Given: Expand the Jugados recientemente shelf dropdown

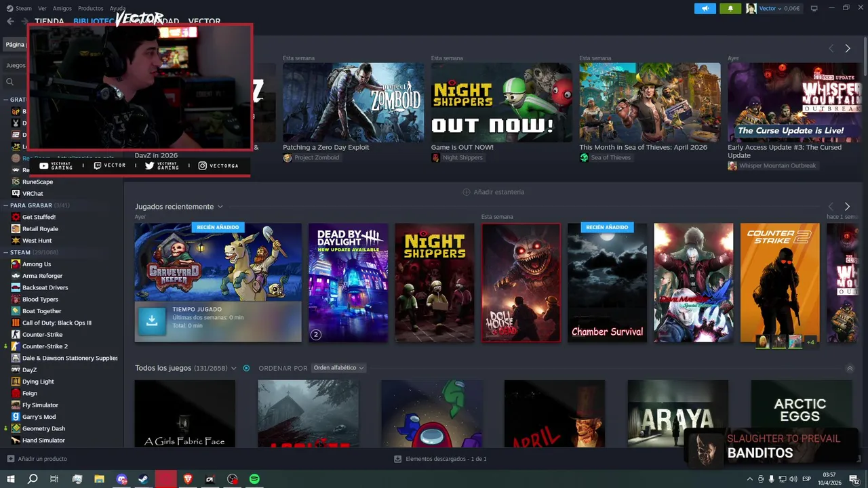Looking at the screenshot, I should coord(220,207).
